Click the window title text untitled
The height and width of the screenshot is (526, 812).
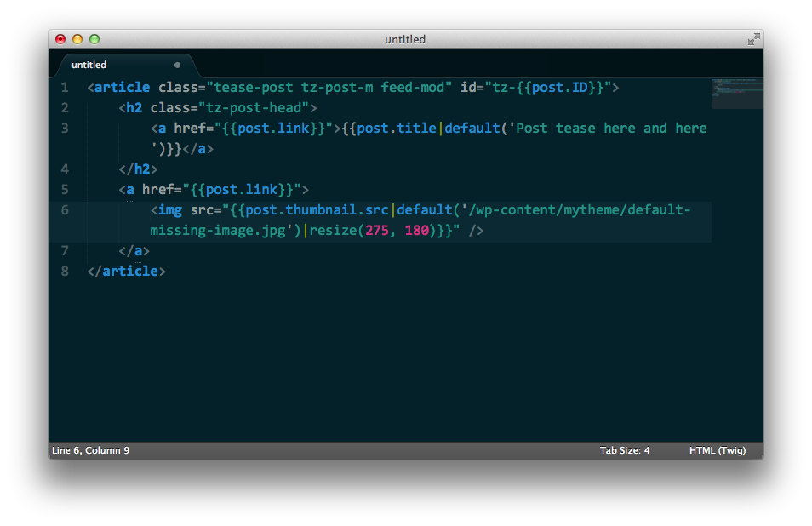(x=405, y=39)
